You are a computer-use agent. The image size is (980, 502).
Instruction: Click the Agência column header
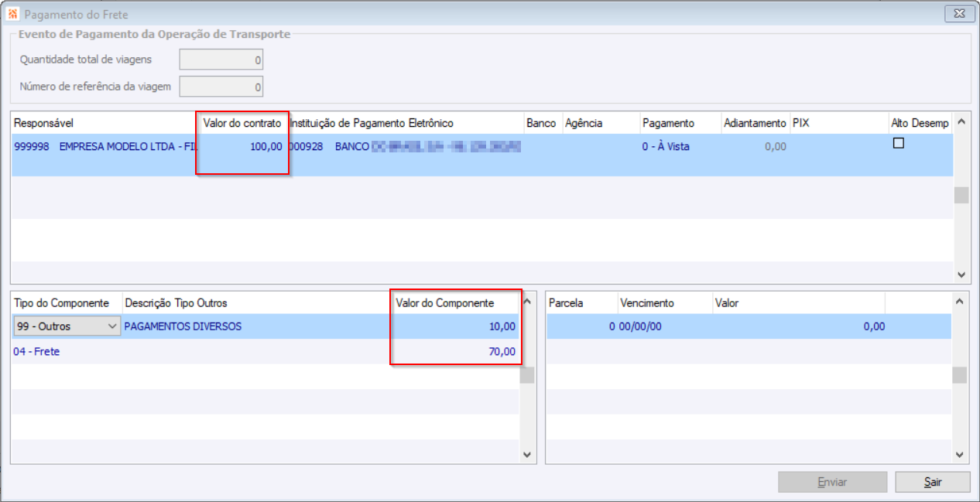(x=601, y=123)
